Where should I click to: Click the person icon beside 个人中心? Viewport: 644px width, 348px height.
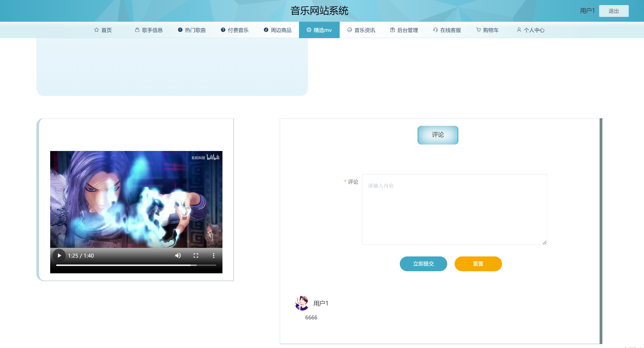(519, 30)
